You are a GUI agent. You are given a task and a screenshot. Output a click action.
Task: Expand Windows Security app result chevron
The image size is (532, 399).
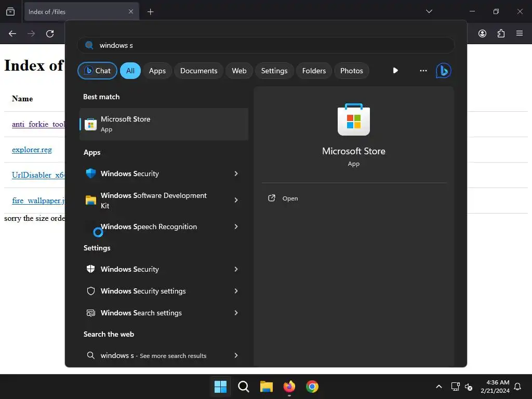(236, 174)
